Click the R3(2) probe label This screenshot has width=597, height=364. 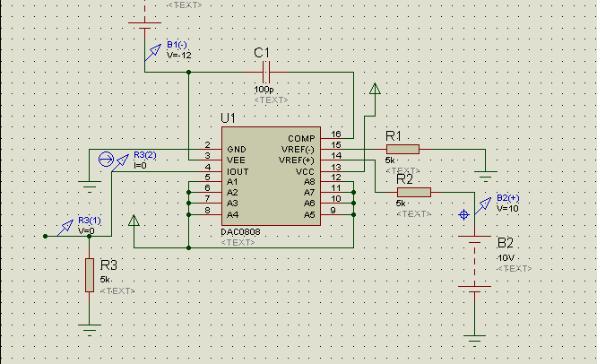pos(145,155)
